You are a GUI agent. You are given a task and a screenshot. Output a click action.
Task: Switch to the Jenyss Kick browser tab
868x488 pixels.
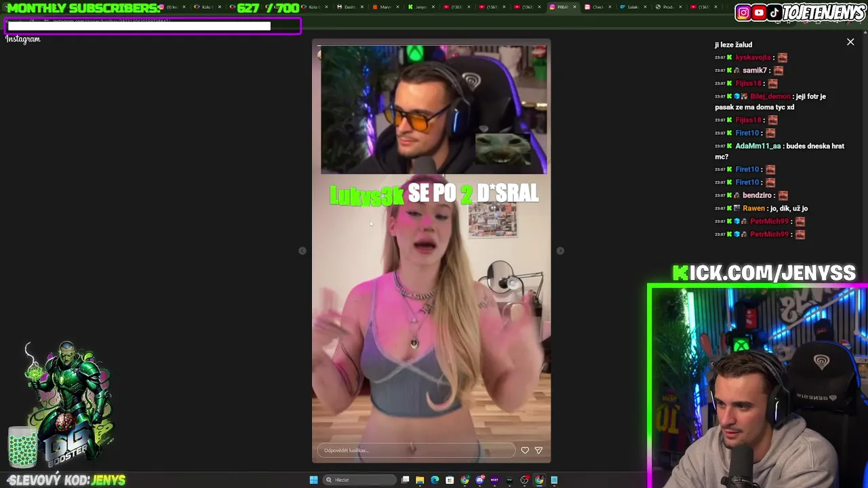[420, 7]
